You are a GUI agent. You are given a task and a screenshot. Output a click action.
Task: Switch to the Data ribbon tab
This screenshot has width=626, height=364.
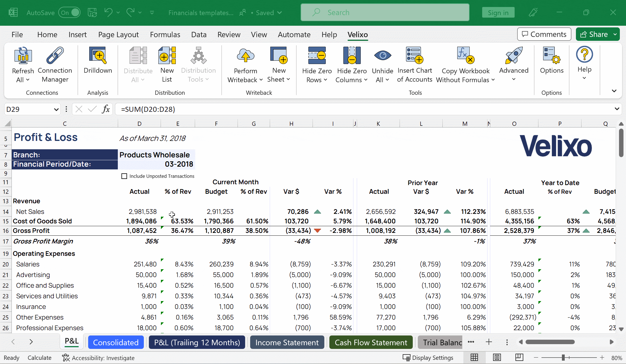[x=199, y=34]
